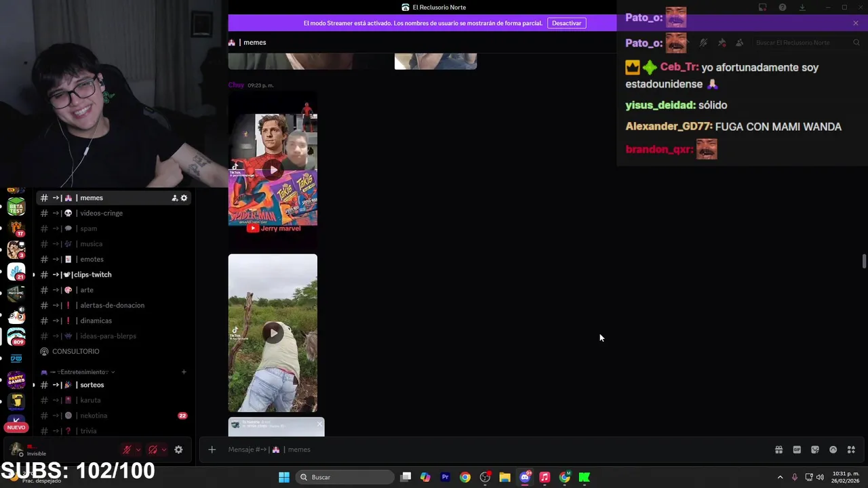The height and width of the screenshot is (488, 868).
Task: Play the Spider-Man Takis TikTok video
Action: pyautogui.click(x=273, y=169)
